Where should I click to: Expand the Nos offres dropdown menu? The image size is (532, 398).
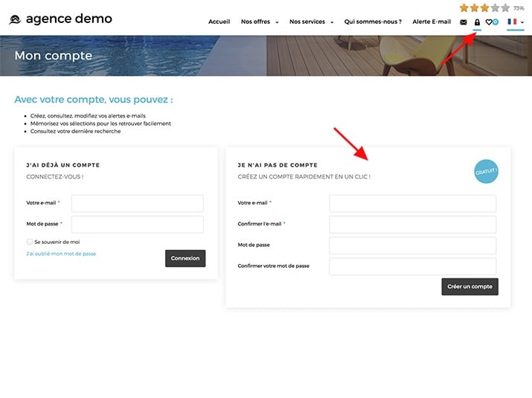260,22
